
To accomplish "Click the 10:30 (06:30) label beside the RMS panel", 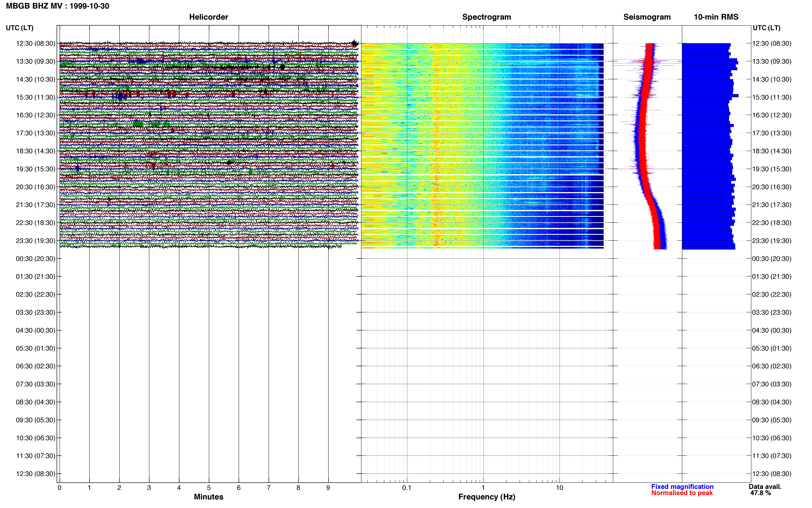I will 772,438.
